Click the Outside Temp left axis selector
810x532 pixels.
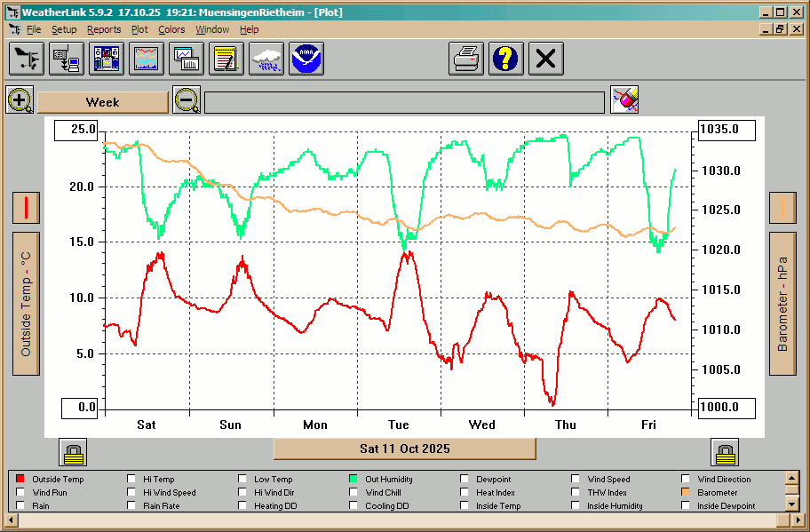coord(26,304)
